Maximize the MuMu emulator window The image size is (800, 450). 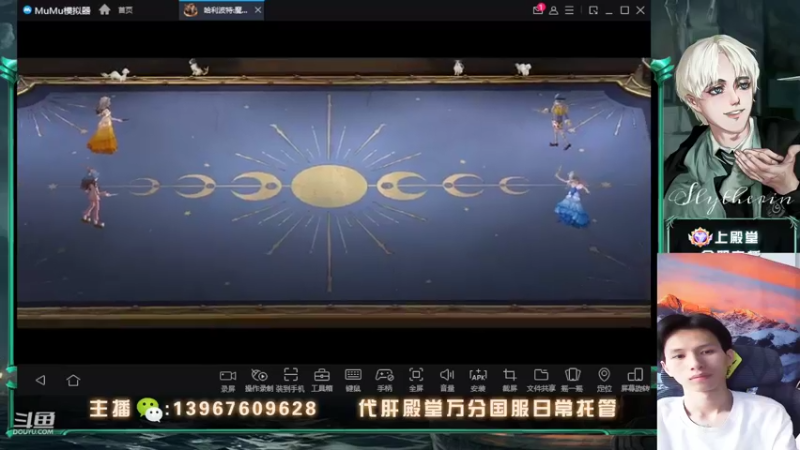pos(624,10)
